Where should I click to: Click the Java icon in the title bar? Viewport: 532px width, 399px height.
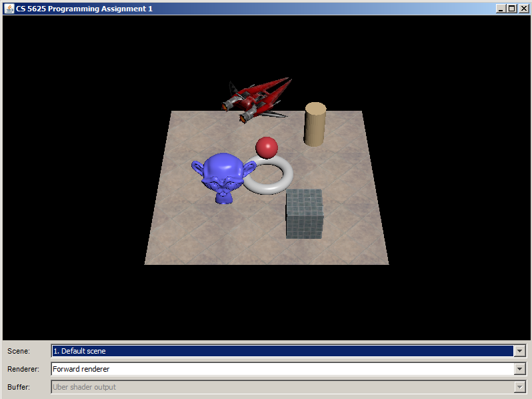click(9, 8)
